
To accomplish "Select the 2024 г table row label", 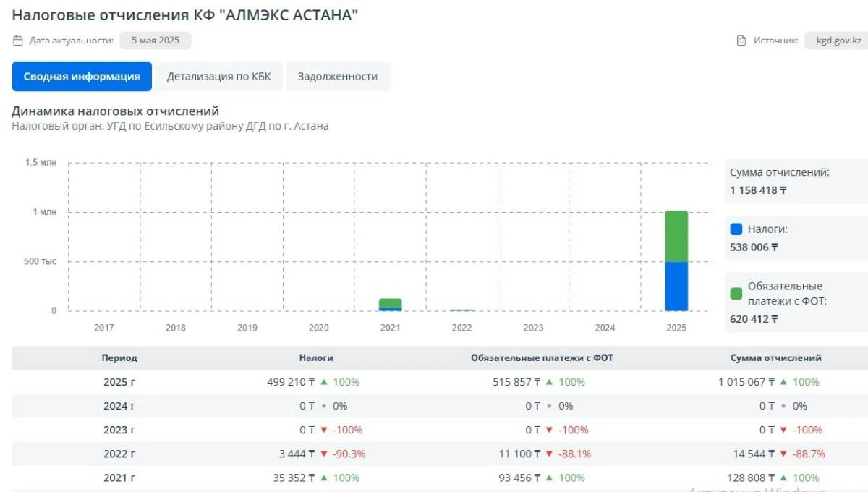I will point(119,406).
